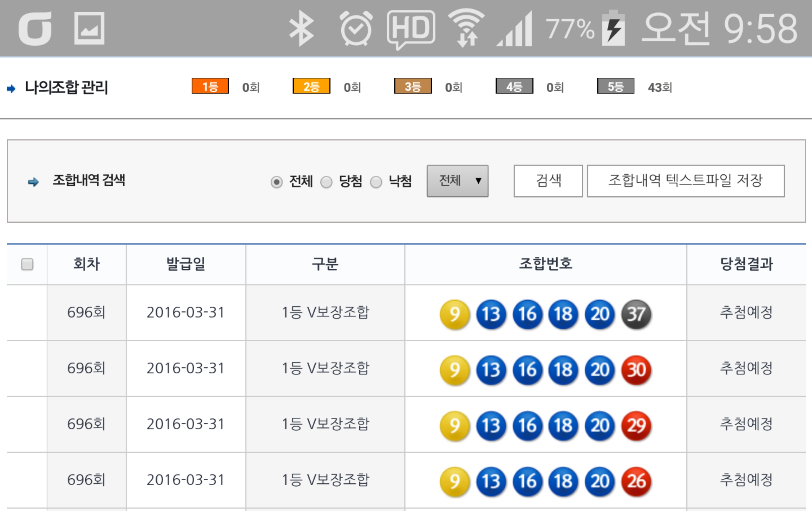Tap the battery charging icon
812x511 pixels.
[614, 28]
